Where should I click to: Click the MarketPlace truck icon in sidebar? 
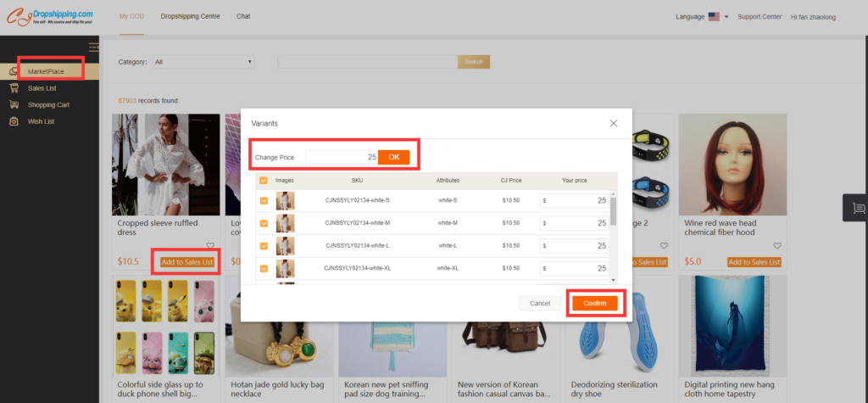[x=15, y=71]
